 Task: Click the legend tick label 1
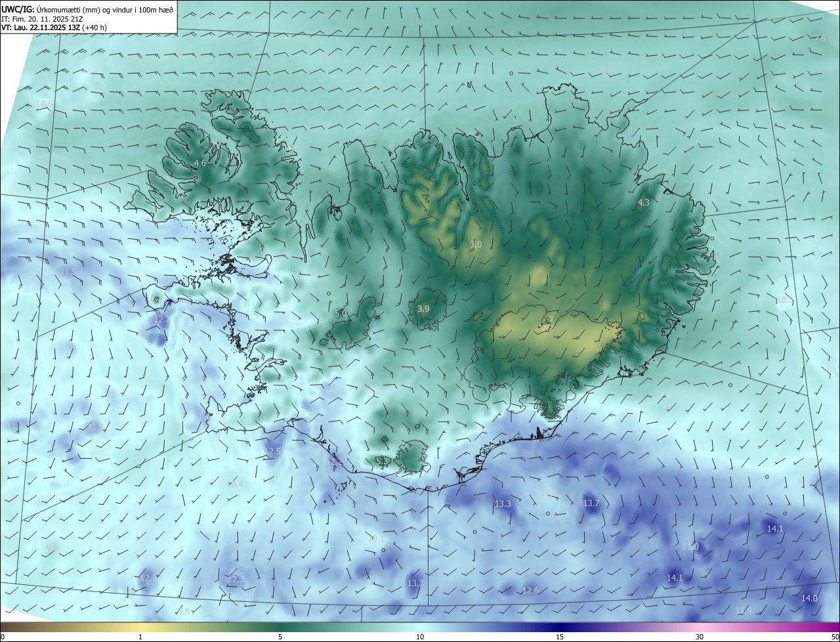(140, 637)
